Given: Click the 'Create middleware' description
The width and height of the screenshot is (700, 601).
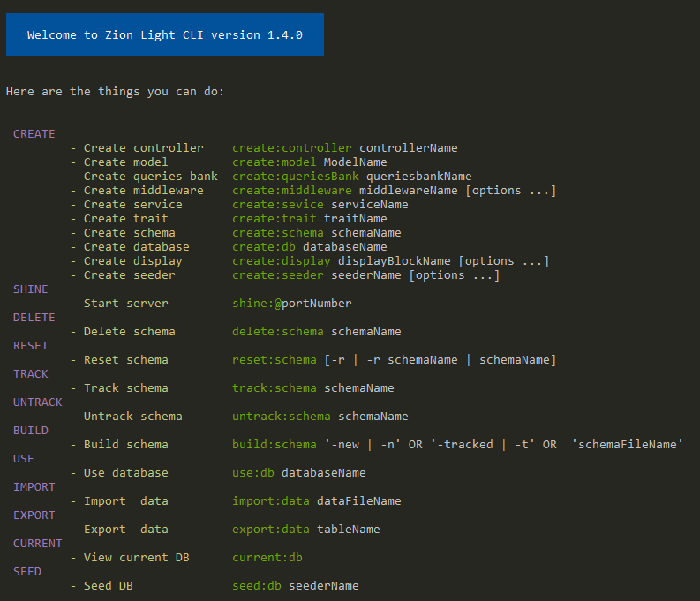Looking at the screenshot, I should [143, 190].
